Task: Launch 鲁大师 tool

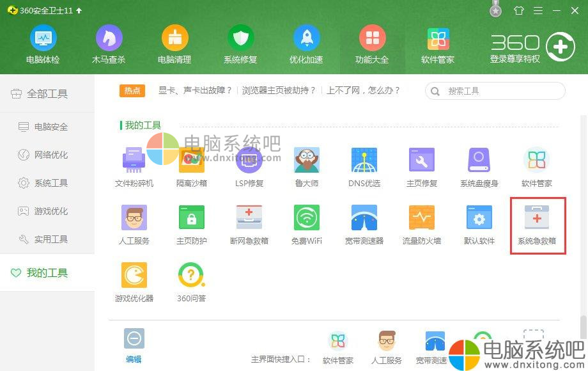Action: [x=307, y=168]
